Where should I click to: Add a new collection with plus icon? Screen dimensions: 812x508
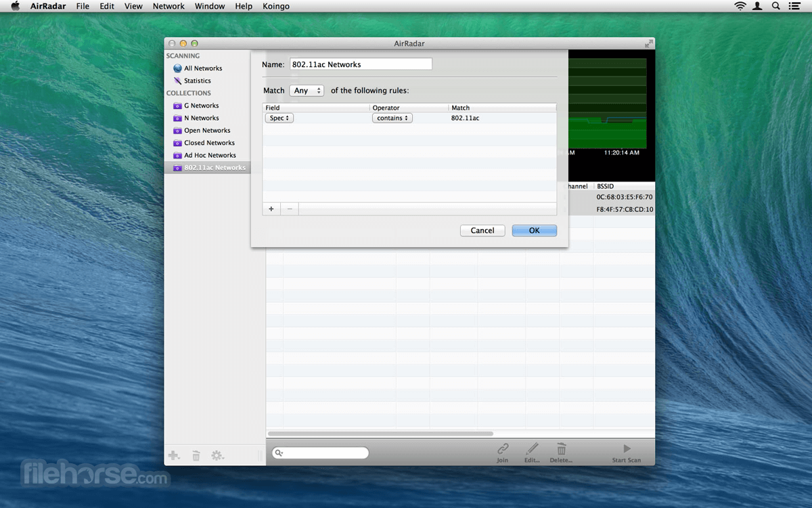pyautogui.click(x=174, y=456)
